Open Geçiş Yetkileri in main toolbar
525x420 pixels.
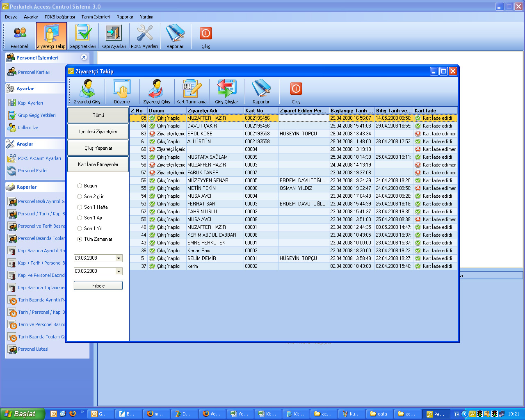pyautogui.click(x=83, y=37)
